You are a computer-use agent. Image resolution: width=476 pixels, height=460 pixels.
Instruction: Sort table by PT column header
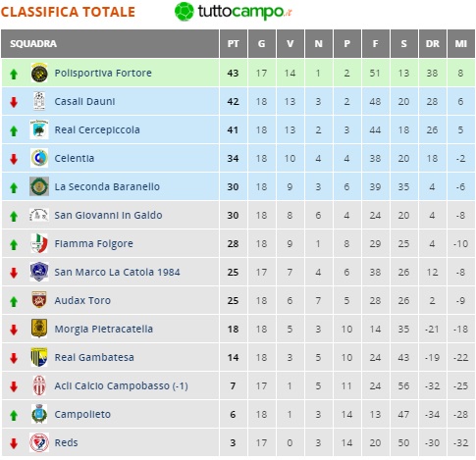coord(234,43)
